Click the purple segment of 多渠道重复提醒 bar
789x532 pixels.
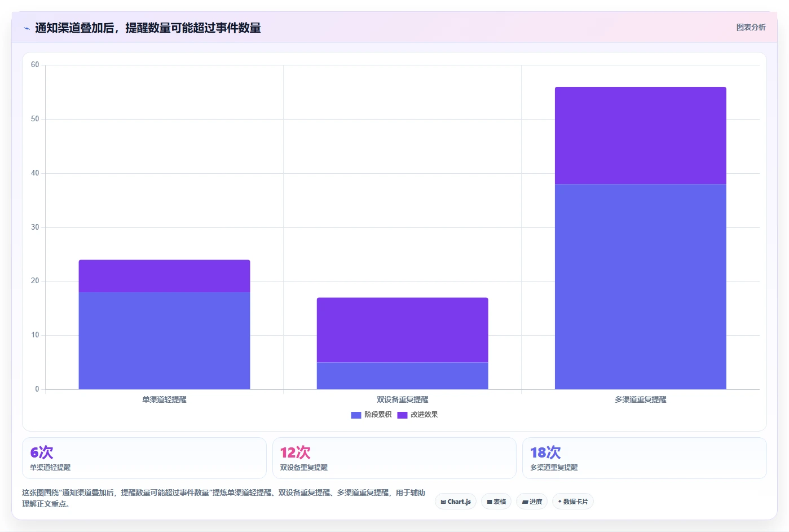pos(640,135)
